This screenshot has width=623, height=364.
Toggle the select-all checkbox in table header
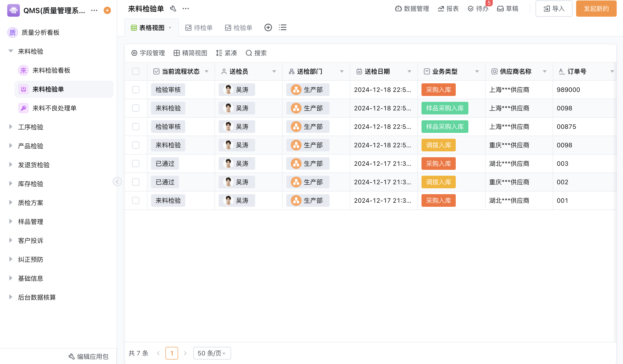(x=136, y=71)
